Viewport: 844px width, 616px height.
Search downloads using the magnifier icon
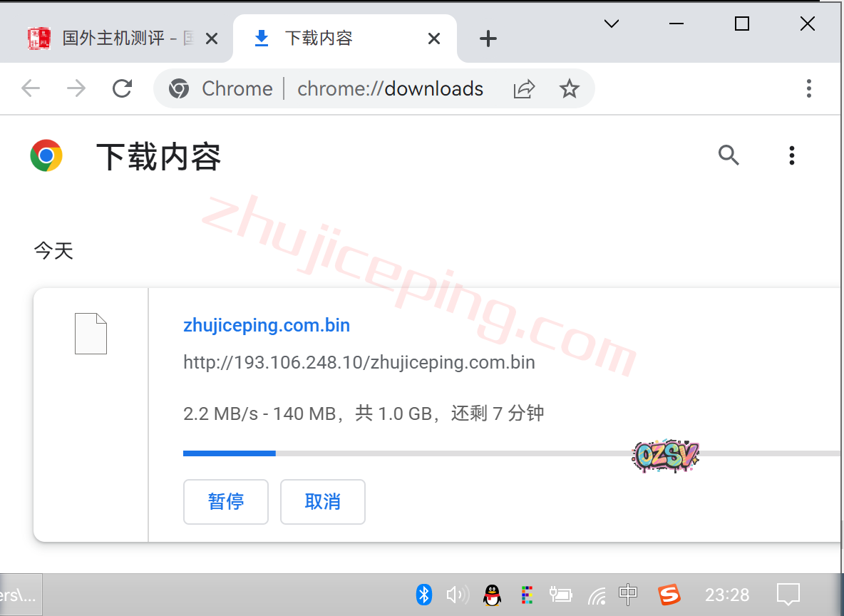(x=729, y=155)
